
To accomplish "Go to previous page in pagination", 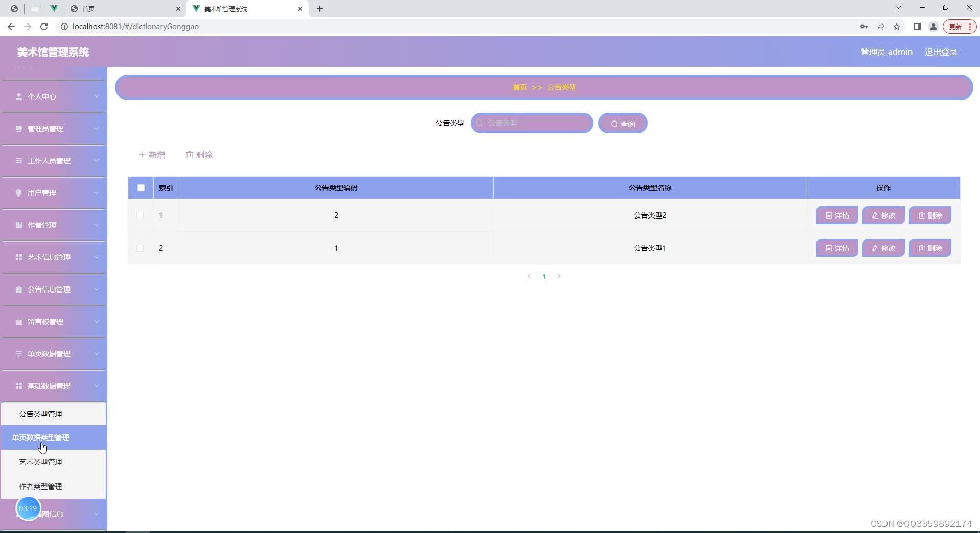I will tap(529, 276).
